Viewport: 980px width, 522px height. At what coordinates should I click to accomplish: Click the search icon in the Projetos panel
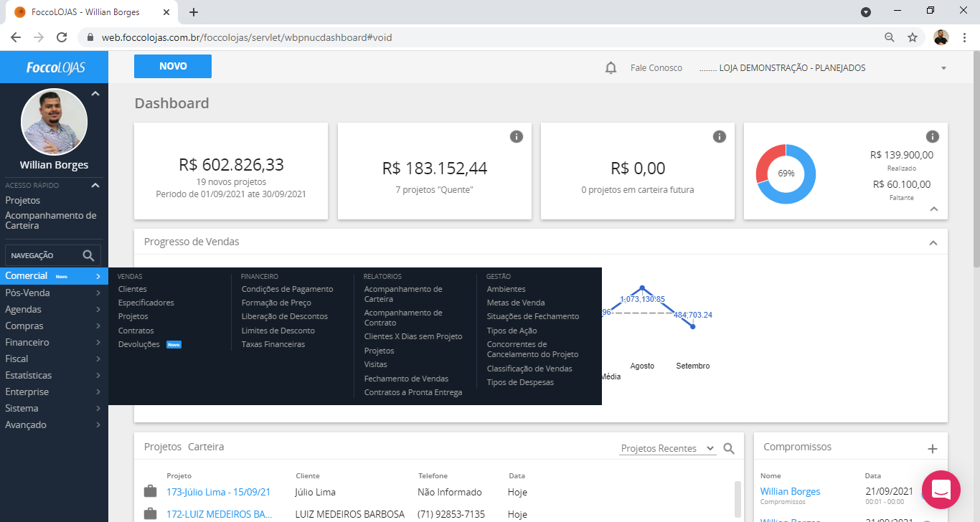click(729, 448)
